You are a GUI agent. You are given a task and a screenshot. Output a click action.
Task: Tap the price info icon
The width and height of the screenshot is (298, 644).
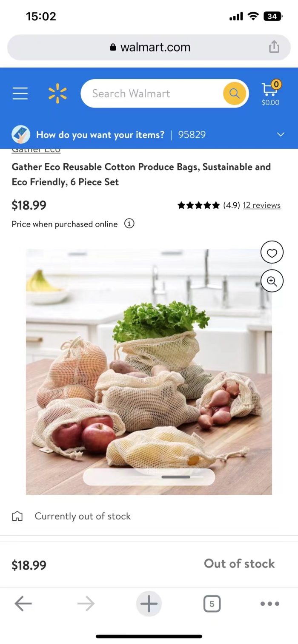pyautogui.click(x=129, y=224)
